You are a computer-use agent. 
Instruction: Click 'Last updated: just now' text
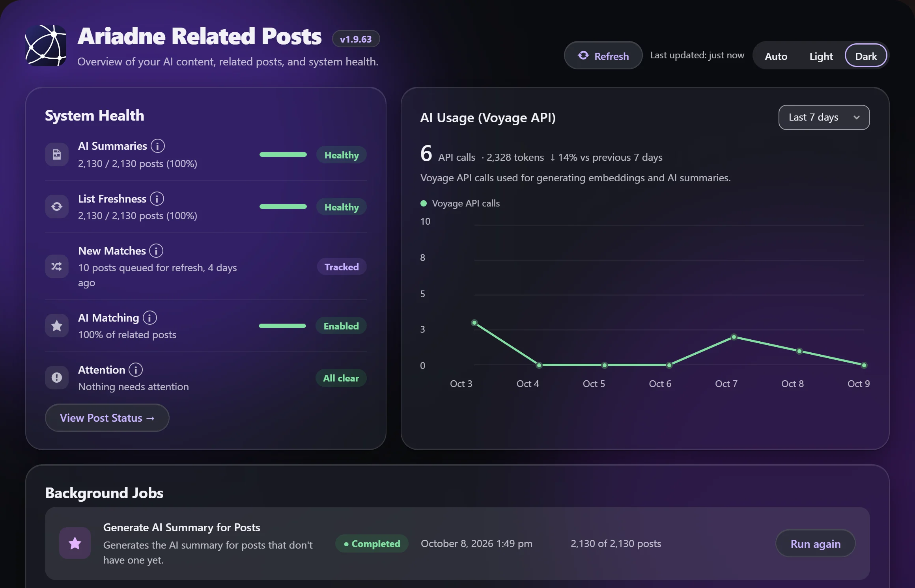click(697, 55)
